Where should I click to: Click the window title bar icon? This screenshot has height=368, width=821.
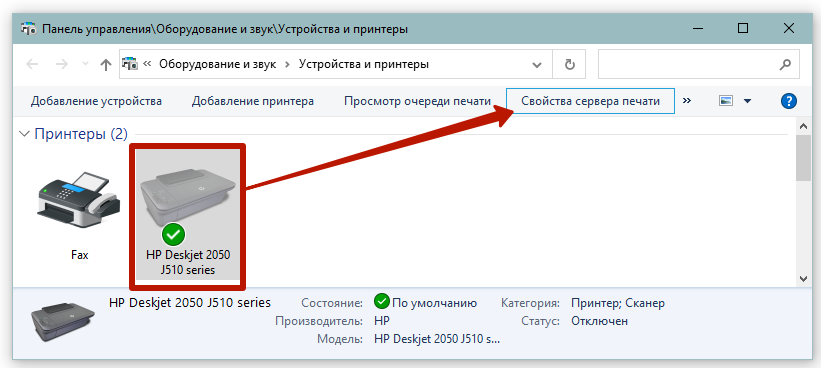click(x=28, y=29)
